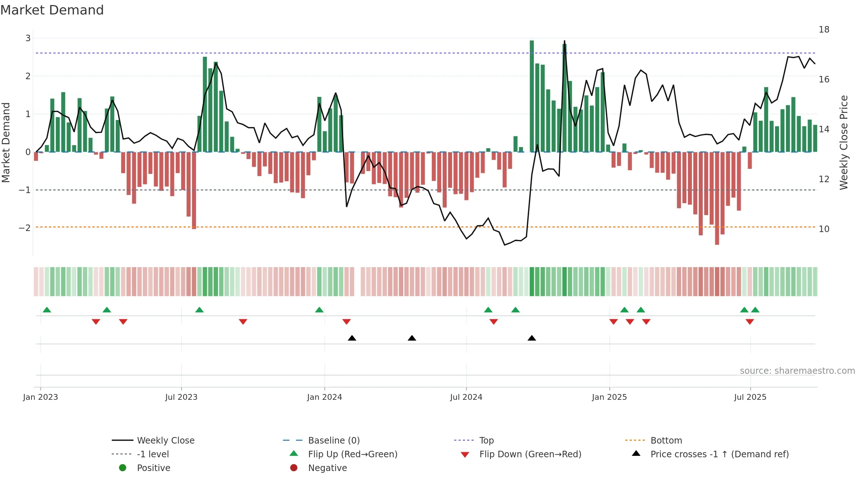Click the Jul 2025 axis label
The width and height of the screenshot is (868, 488).
(x=750, y=397)
